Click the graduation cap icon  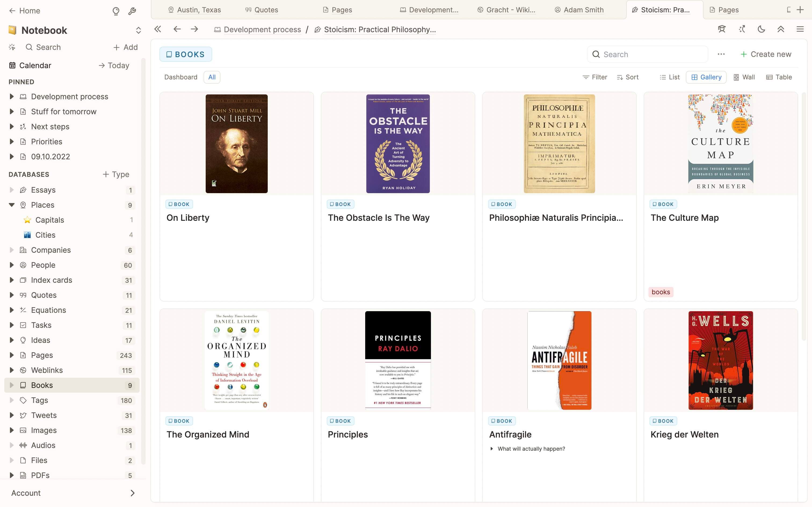[722, 30]
